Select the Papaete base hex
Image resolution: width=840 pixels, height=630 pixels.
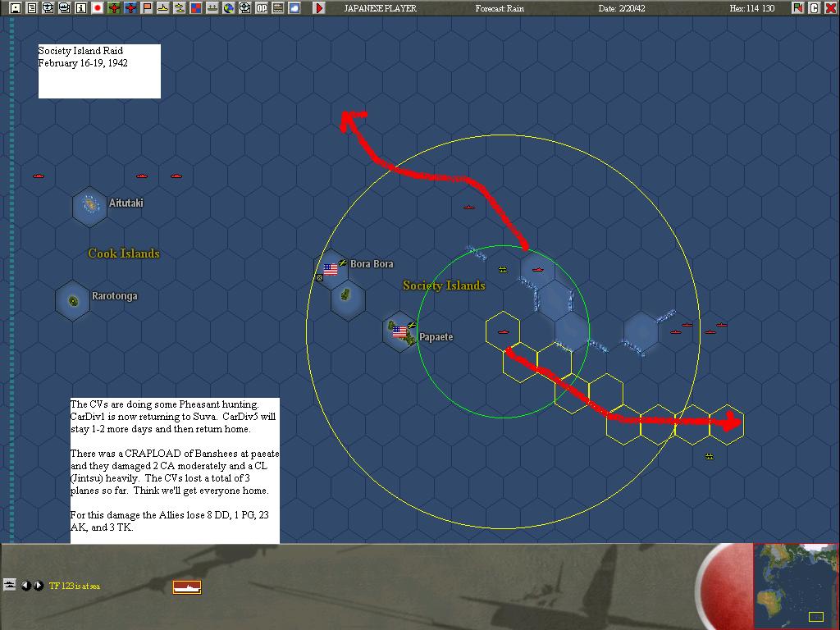pos(399,332)
